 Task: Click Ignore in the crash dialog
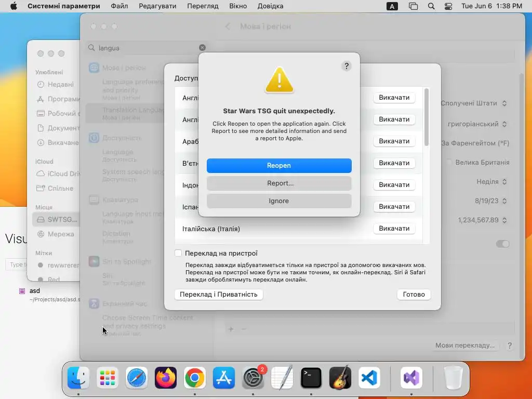279,201
